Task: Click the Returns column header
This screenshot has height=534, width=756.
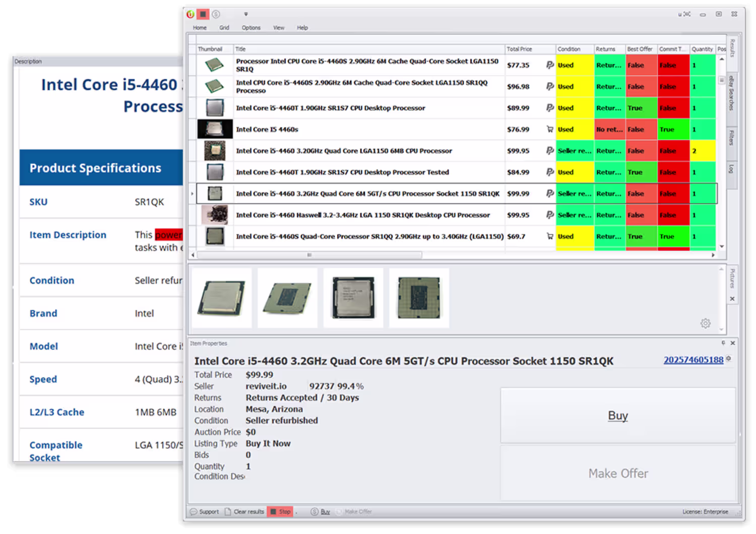Action: tap(610, 49)
